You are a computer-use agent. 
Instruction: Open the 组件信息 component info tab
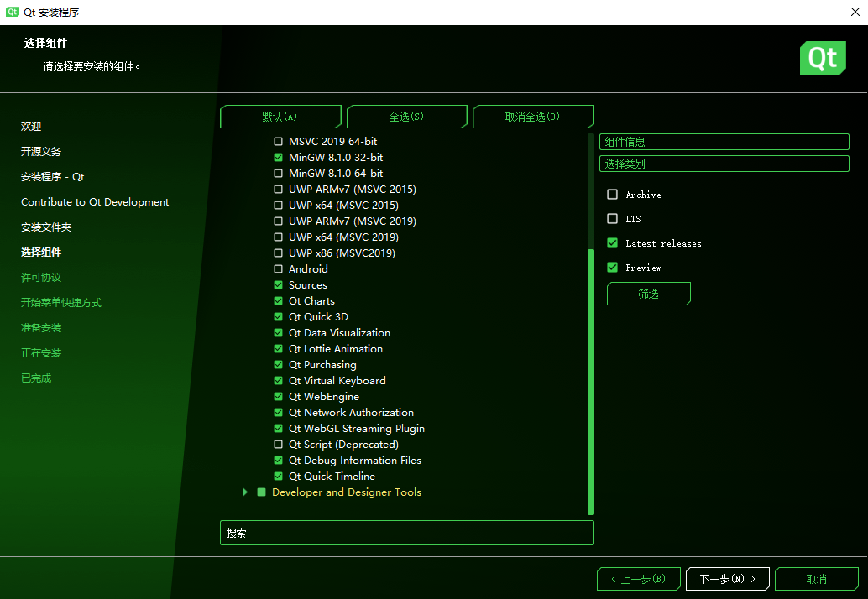tap(724, 142)
